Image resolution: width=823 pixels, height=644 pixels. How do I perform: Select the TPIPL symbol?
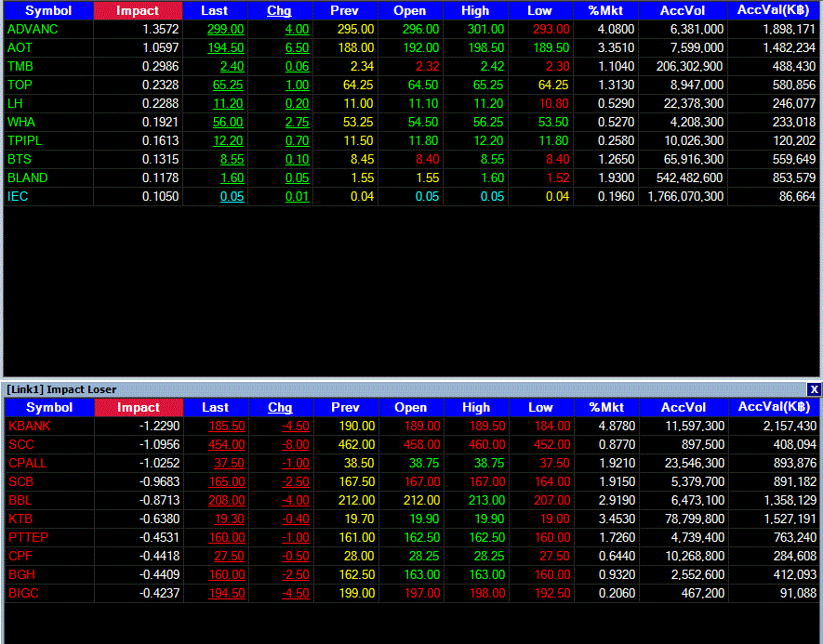click(x=24, y=141)
